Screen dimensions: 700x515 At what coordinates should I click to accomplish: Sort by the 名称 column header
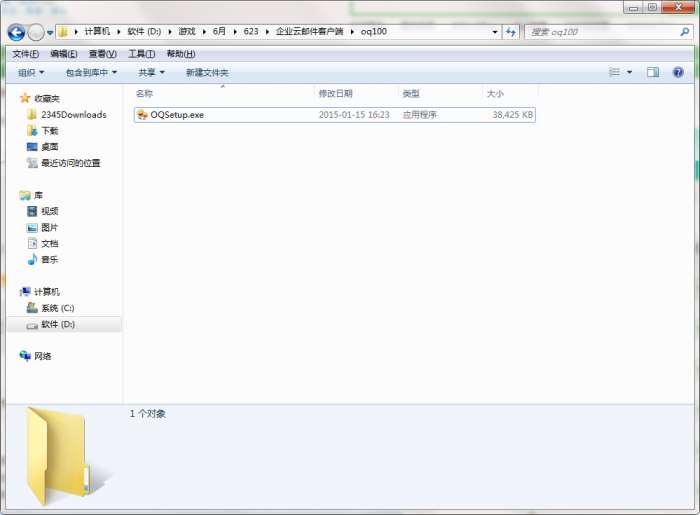[x=144, y=93]
